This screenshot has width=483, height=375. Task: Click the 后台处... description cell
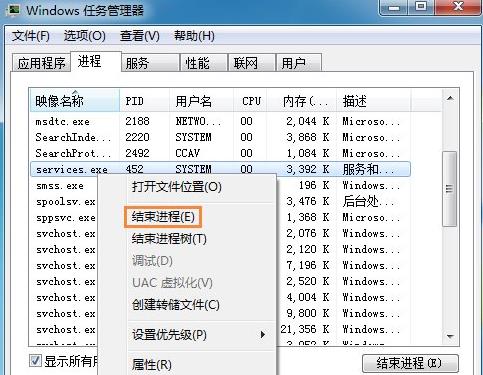(368, 201)
